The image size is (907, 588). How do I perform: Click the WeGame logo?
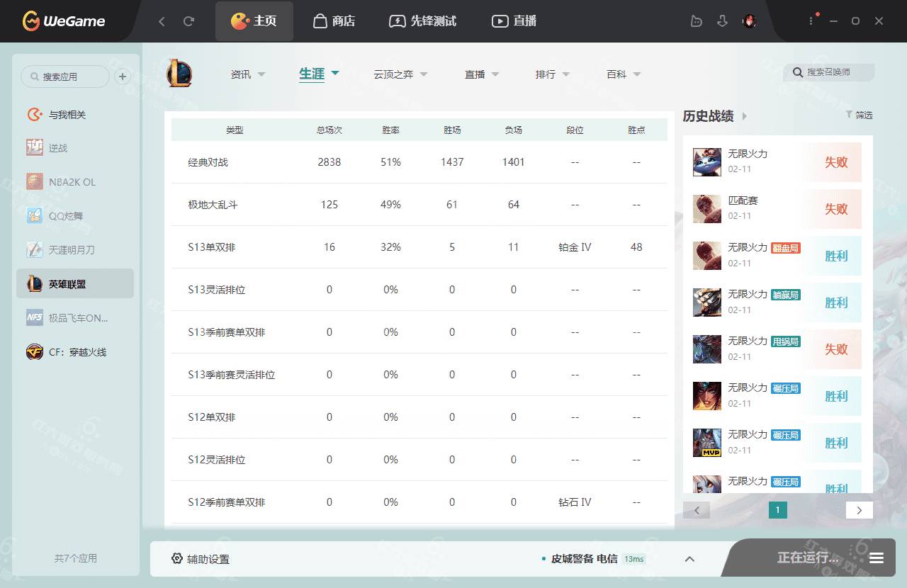[x=64, y=21]
